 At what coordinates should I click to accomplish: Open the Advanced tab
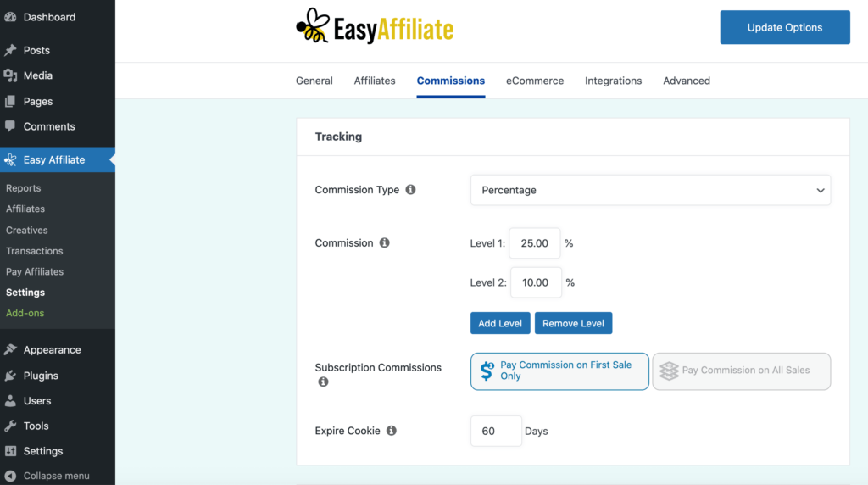click(687, 81)
